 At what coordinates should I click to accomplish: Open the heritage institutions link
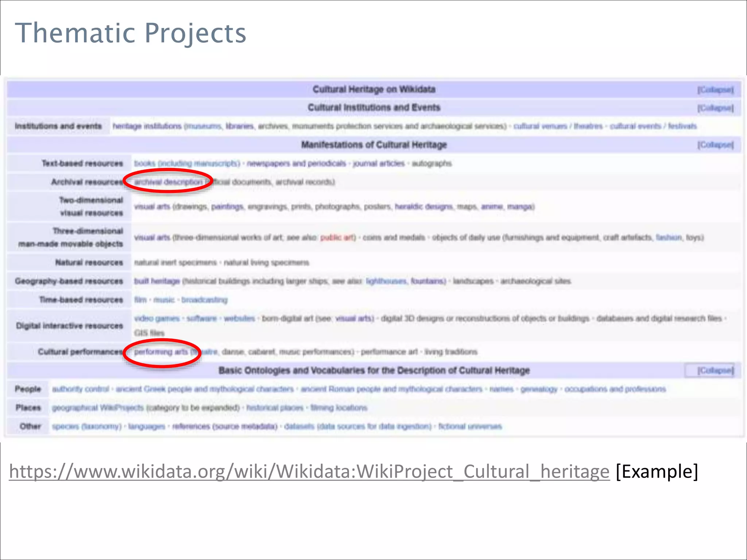147,126
